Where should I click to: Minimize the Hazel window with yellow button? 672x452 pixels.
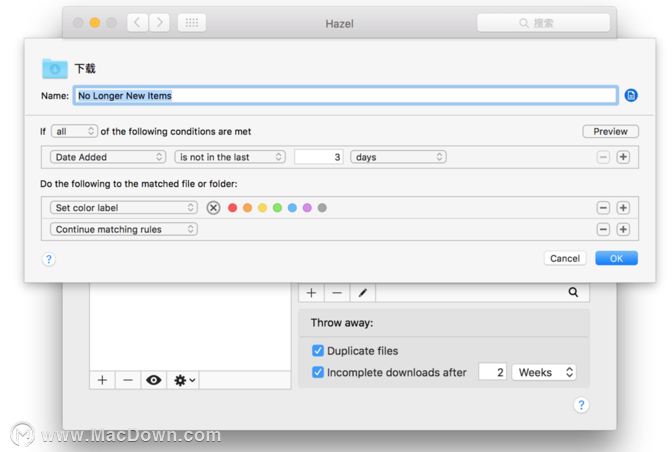point(95,23)
